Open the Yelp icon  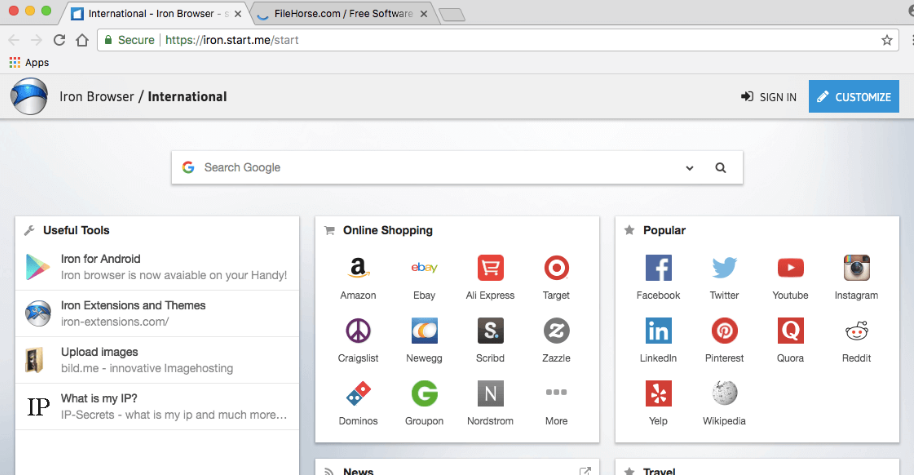(658, 394)
